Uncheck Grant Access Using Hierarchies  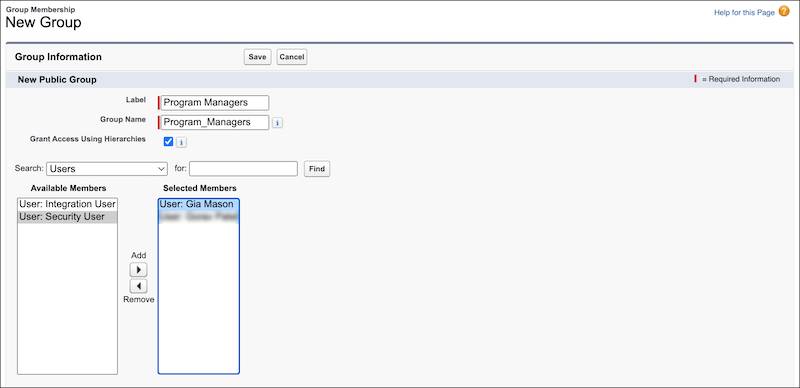(x=168, y=141)
